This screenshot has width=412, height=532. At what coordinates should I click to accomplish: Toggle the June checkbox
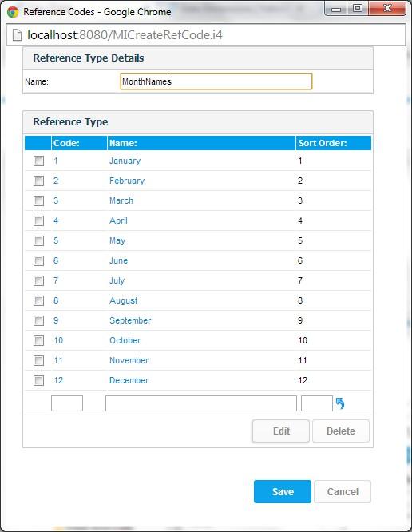[38, 260]
